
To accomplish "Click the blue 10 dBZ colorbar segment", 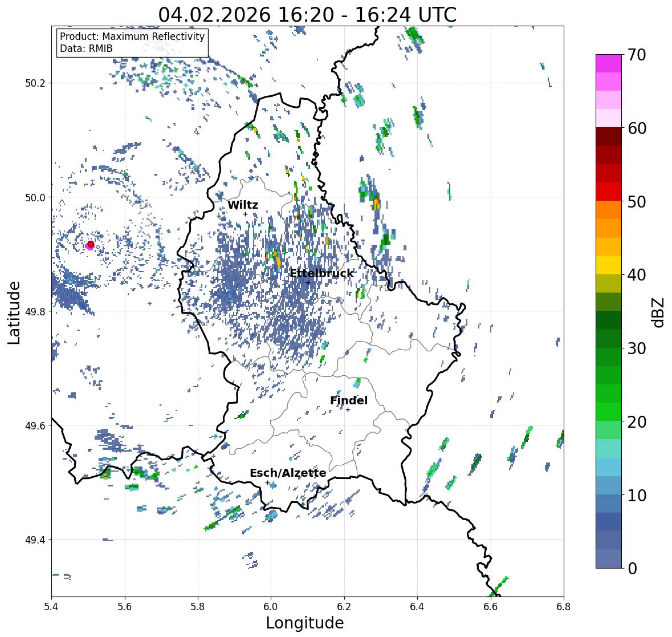I will [609, 504].
